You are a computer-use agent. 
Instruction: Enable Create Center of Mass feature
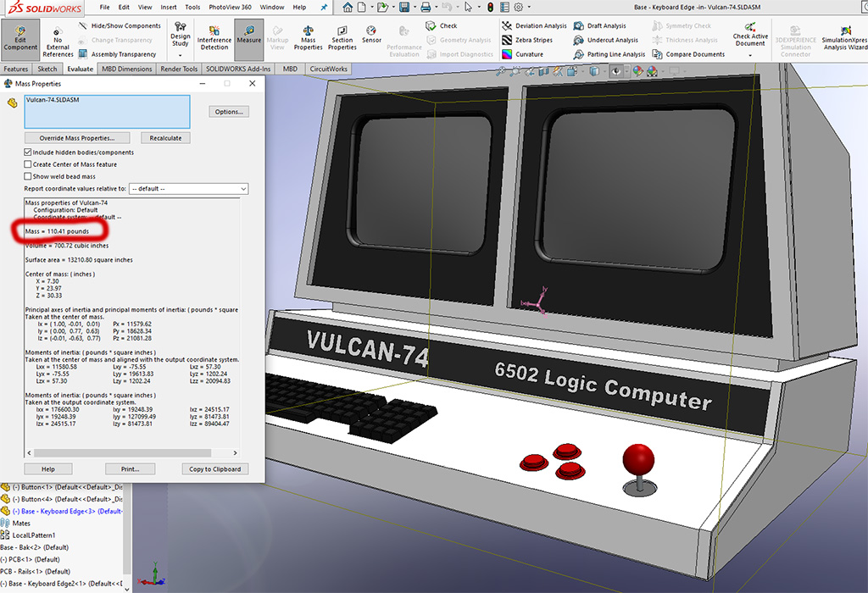point(28,164)
